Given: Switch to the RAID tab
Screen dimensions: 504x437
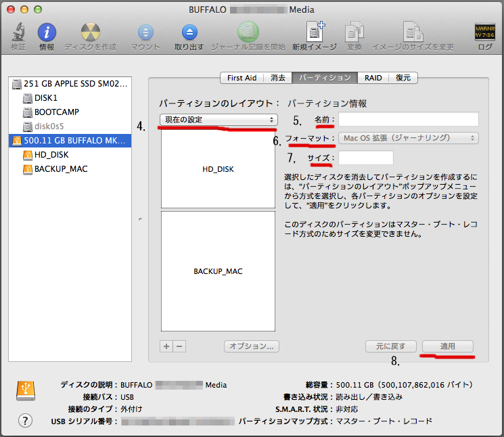Looking at the screenshot, I should pyautogui.click(x=373, y=78).
